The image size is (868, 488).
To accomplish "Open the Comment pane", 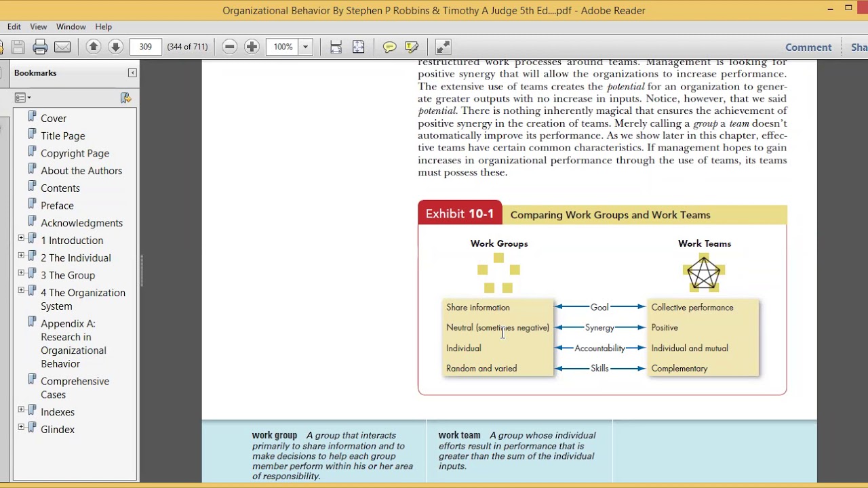I will coord(808,47).
